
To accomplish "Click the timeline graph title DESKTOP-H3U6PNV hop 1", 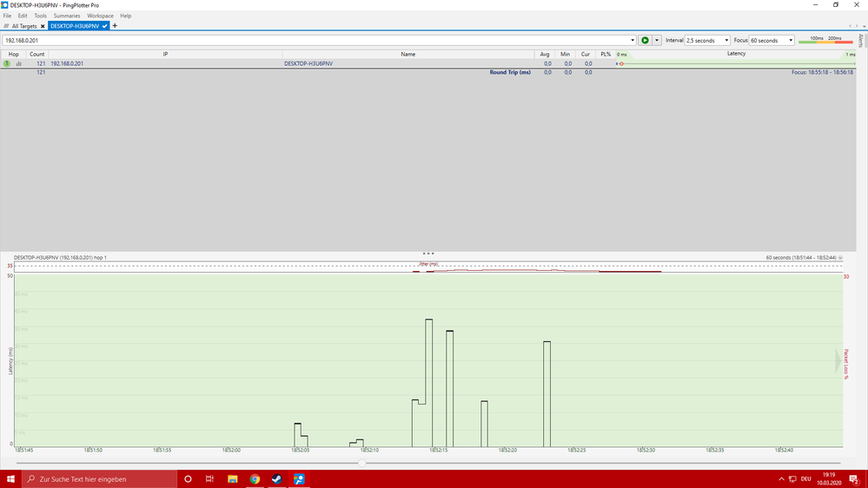I will pos(60,258).
